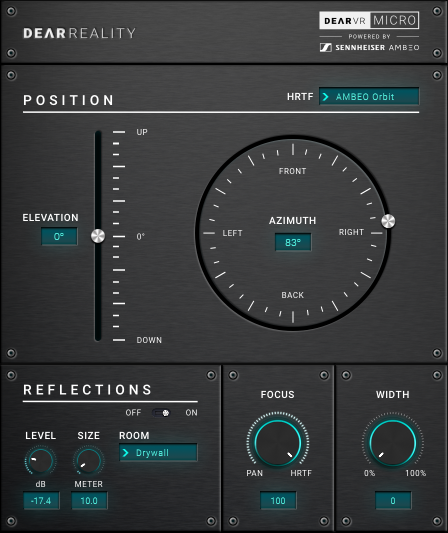Click the elevation 0° value field

(59, 236)
